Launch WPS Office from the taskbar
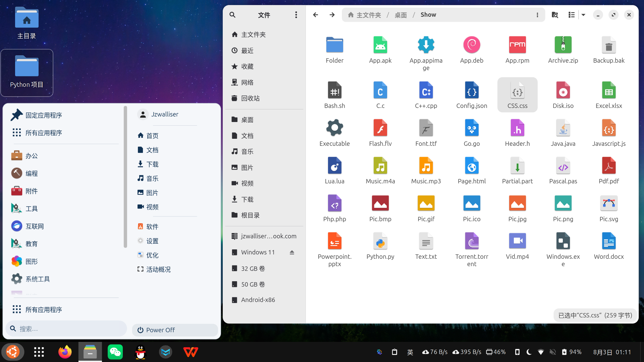The image size is (644, 362). [191, 352]
